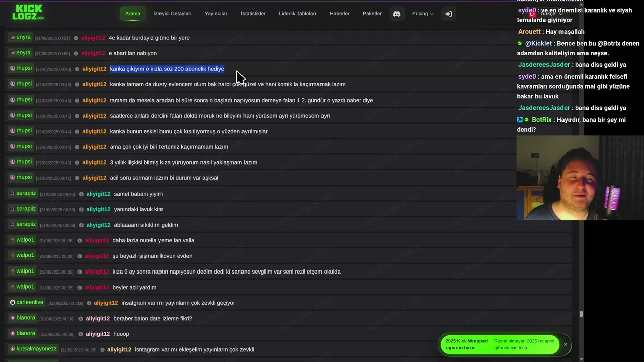Click the message 'beraber balon date izleme fikri?'
This screenshot has width=644, height=362.
pos(152,319)
